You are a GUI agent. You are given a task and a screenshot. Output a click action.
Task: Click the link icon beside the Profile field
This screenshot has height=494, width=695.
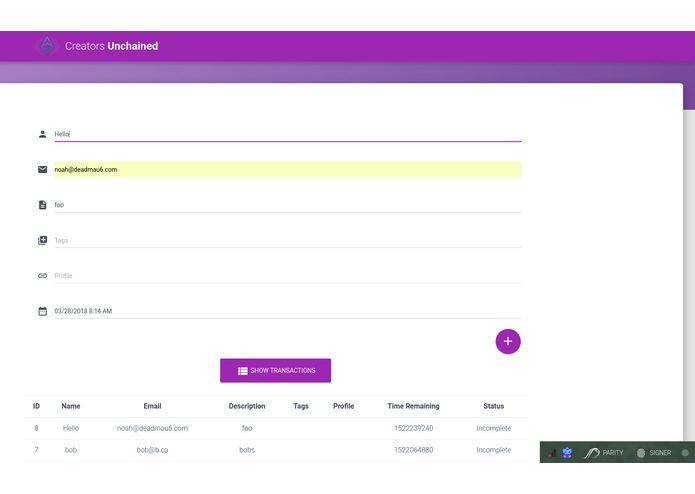coord(43,276)
